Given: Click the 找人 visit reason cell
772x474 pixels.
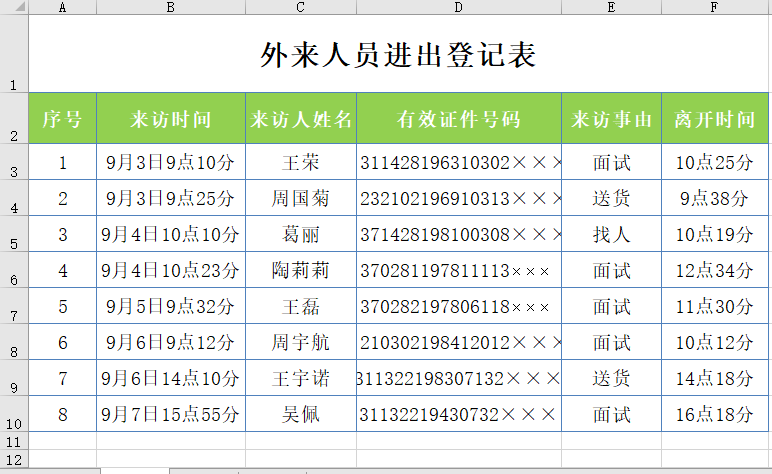Looking at the screenshot, I should pos(611,235).
